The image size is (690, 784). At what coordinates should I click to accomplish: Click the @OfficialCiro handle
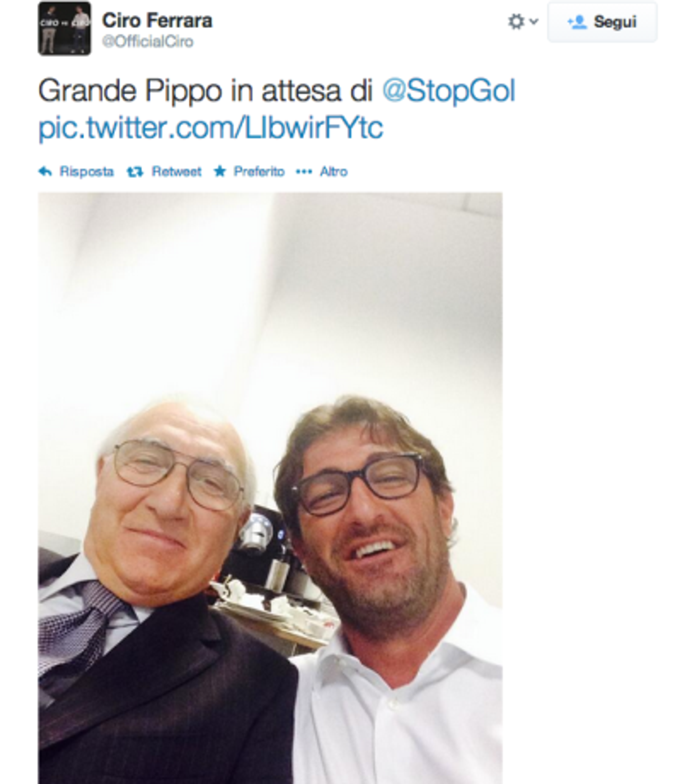click(148, 41)
